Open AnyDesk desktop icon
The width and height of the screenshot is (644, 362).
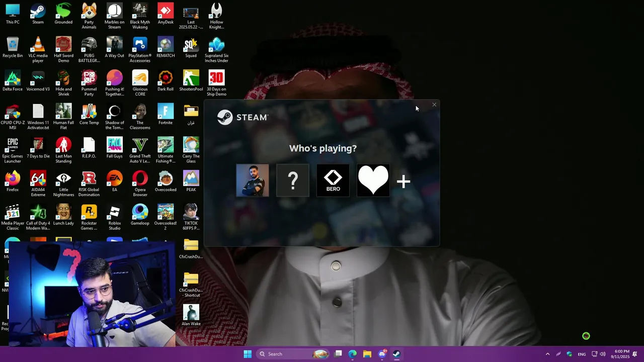click(x=166, y=14)
